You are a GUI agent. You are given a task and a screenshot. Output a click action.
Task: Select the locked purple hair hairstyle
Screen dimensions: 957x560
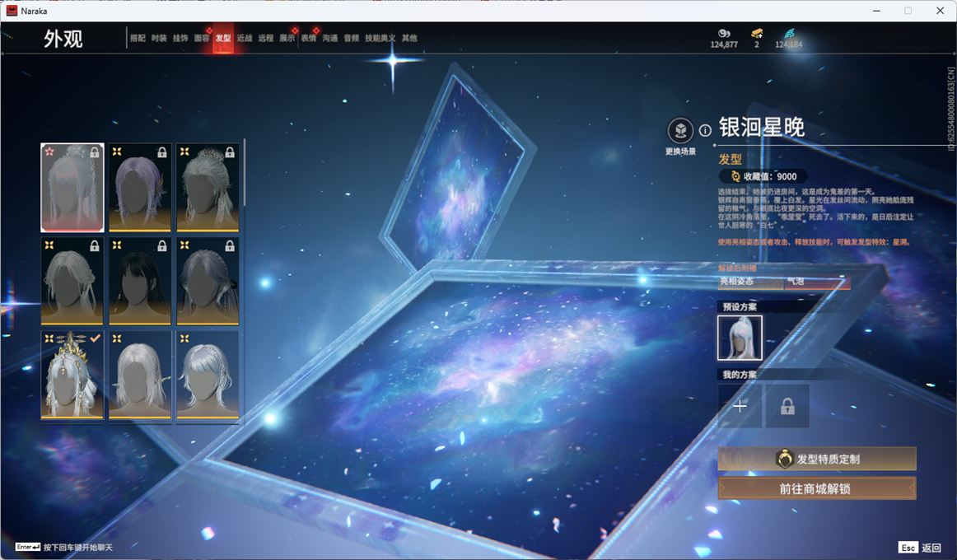point(140,187)
